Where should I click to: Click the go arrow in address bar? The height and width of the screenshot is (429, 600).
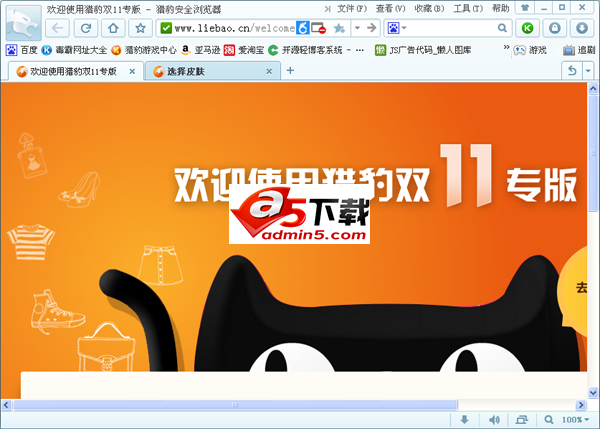(x=371, y=28)
